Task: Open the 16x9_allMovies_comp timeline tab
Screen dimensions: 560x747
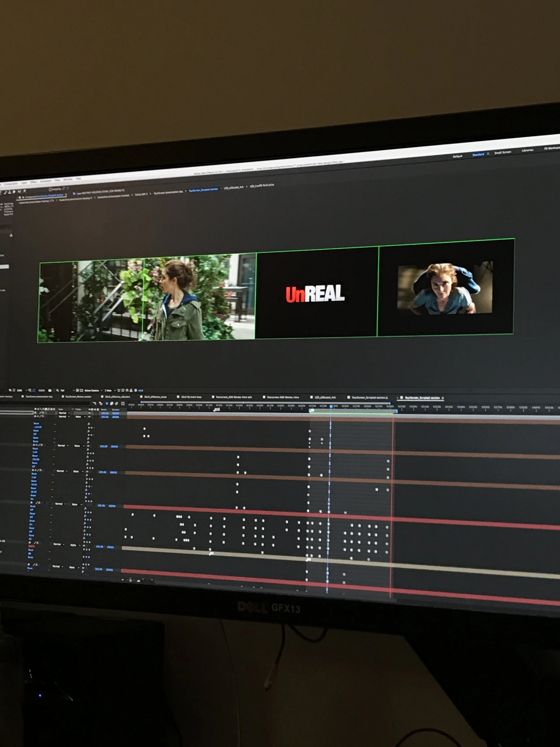Action: [x=155, y=397]
